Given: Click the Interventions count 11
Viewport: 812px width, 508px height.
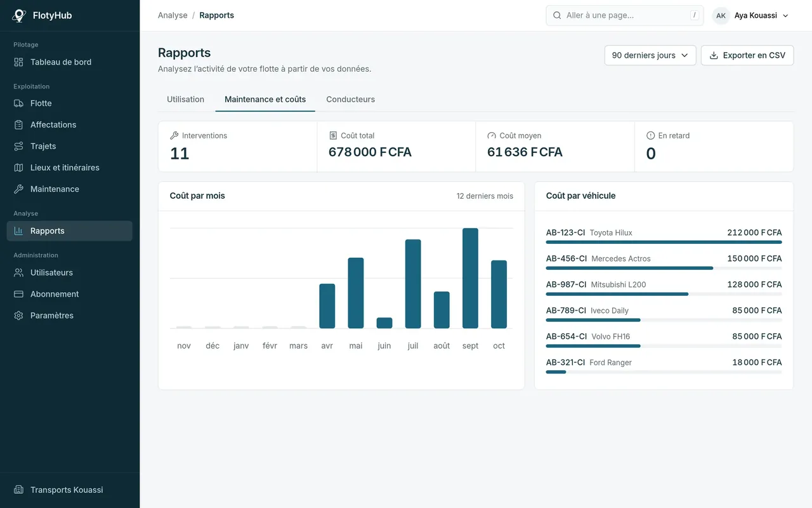Looking at the screenshot, I should click(x=180, y=154).
